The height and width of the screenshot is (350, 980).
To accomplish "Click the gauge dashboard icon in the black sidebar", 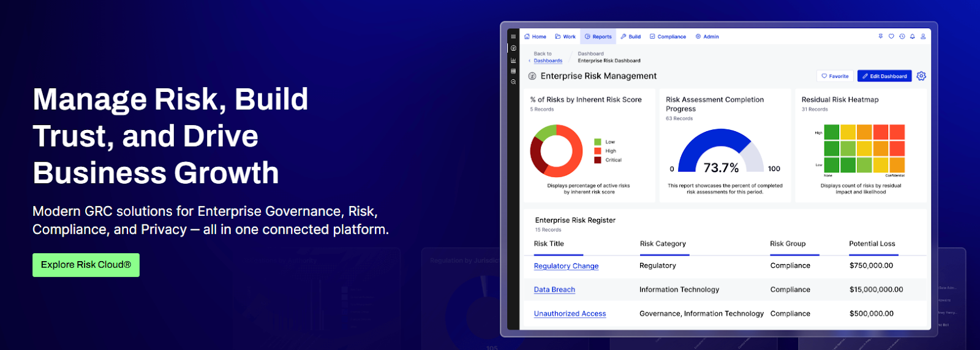I will (x=513, y=48).
